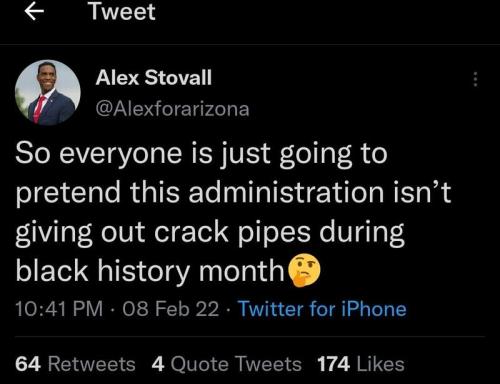Image resolution: width=500 pixels, height=384 pixels.
Task: Click the phrase 'crack pipes' in tweet
Action: [232, 232]
